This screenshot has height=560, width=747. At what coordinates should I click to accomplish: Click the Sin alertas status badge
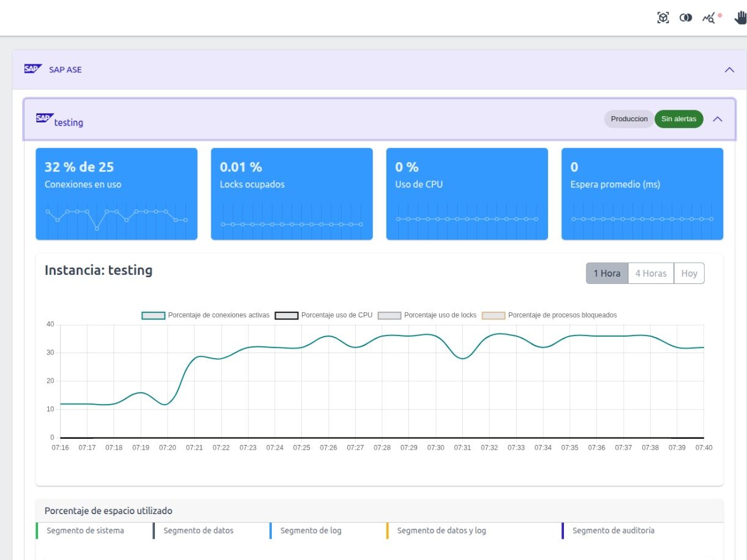coord(678,119)
